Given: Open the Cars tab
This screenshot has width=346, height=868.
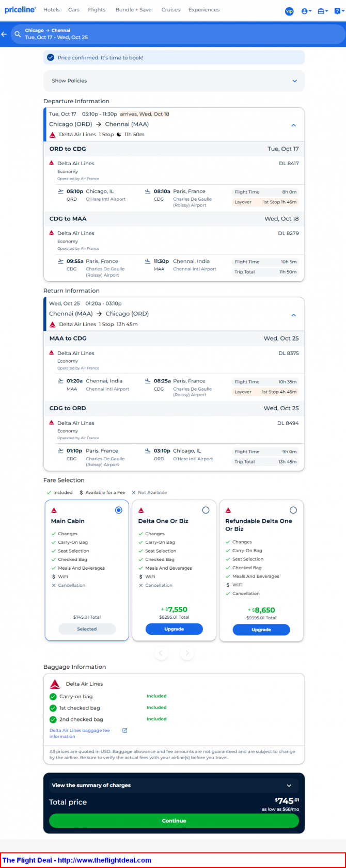Looking at the screenshot, I should pos(74,10).
